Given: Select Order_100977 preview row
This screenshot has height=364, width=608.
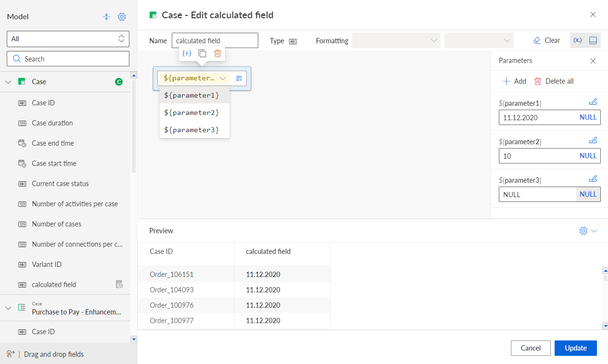Looking at the screenshot, I should pyautogui.click(x=234, y=321).
